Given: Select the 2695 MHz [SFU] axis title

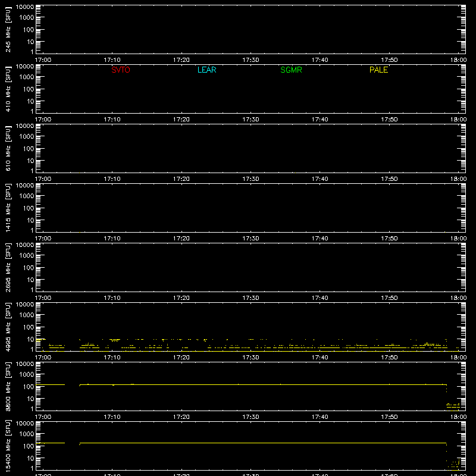Looking at the screenshot, I should [8, 267].
